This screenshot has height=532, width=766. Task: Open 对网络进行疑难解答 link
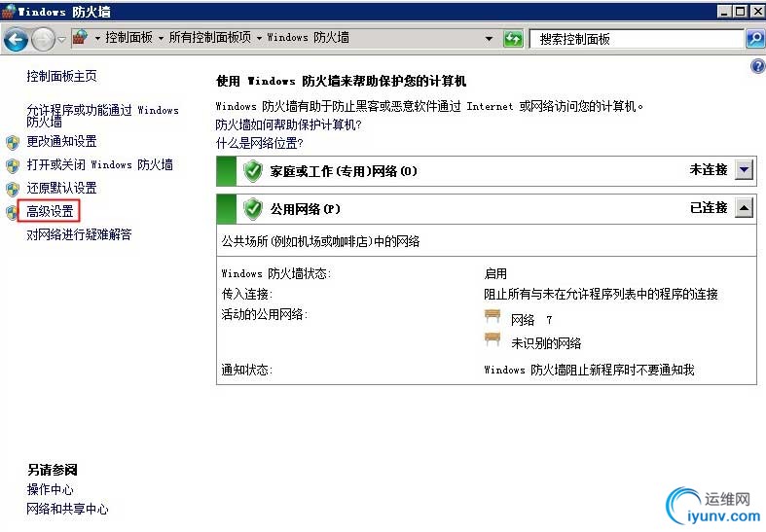tap(79, 234)
